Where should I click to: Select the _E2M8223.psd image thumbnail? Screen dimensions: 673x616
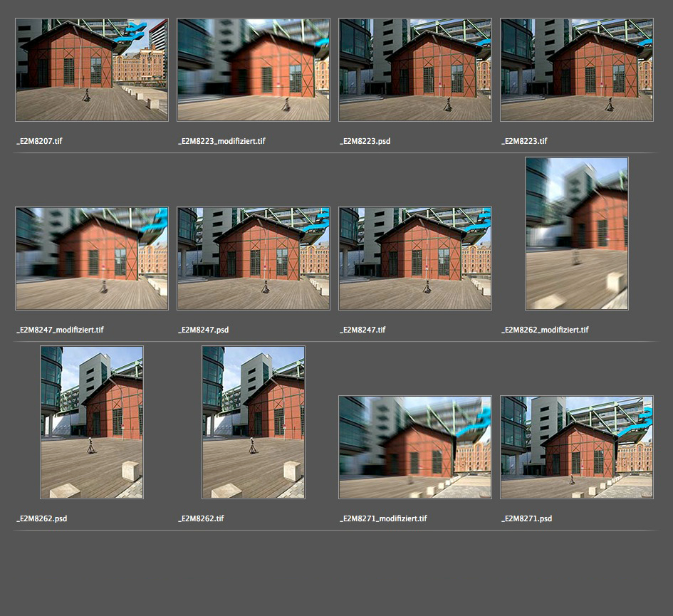point(415,70)
